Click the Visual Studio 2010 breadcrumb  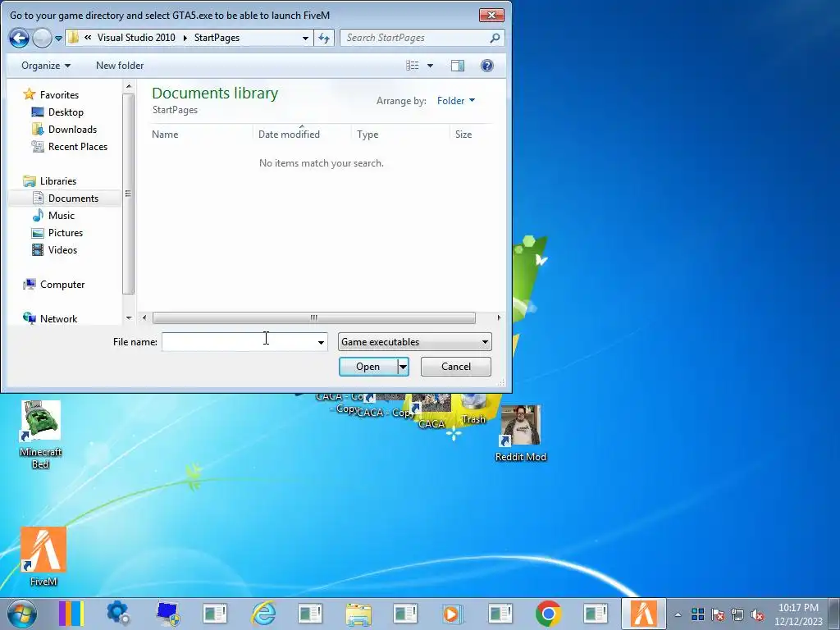pos(136,38)
